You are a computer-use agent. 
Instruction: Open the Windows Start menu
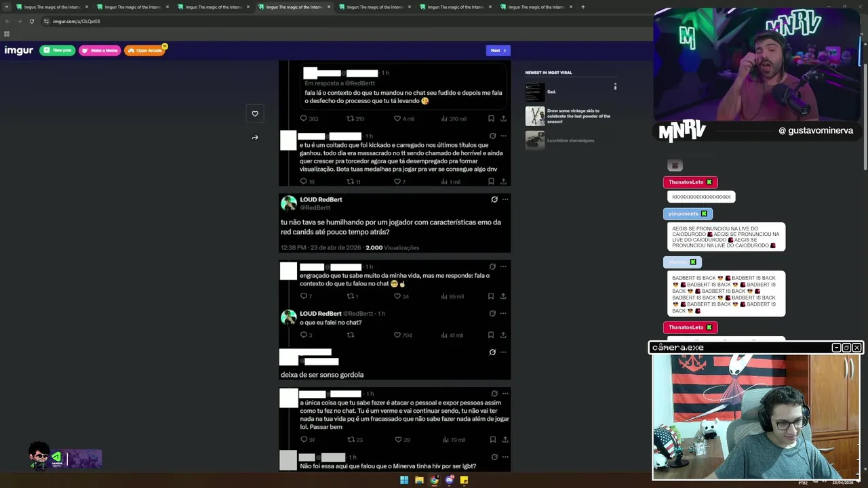[x=404, y=480]
